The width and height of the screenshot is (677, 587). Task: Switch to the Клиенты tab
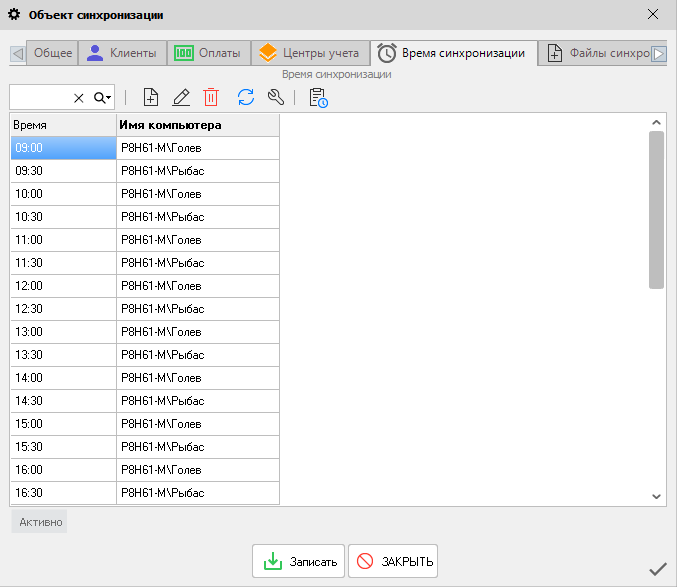coord(121,53)
